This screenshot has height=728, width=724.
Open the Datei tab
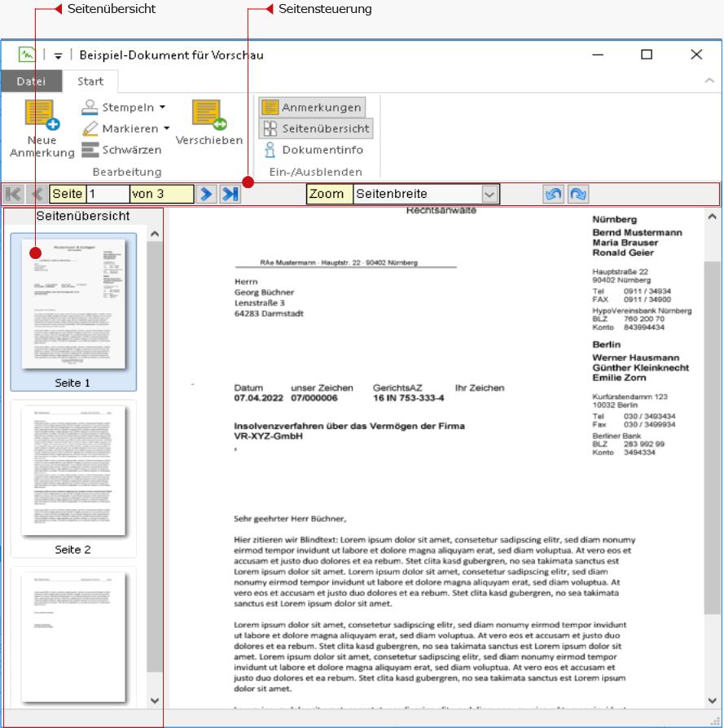tap(31, 81)
